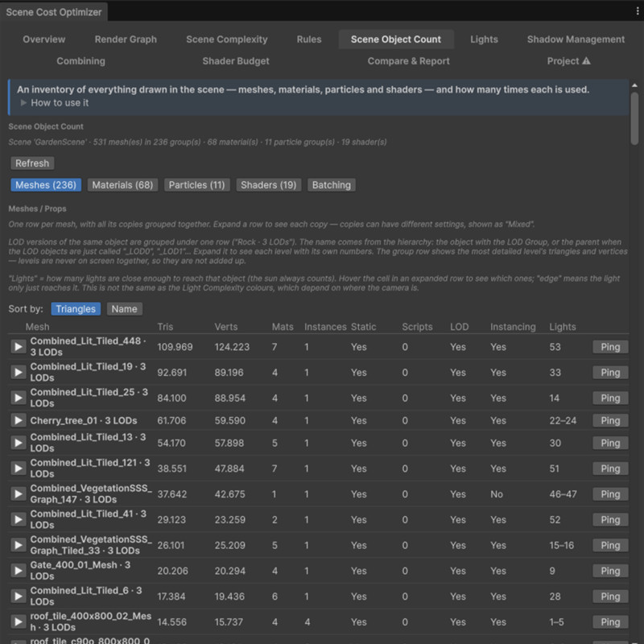Ping the Combined_Lit_Tiled_25 mesh

point(610,398)
